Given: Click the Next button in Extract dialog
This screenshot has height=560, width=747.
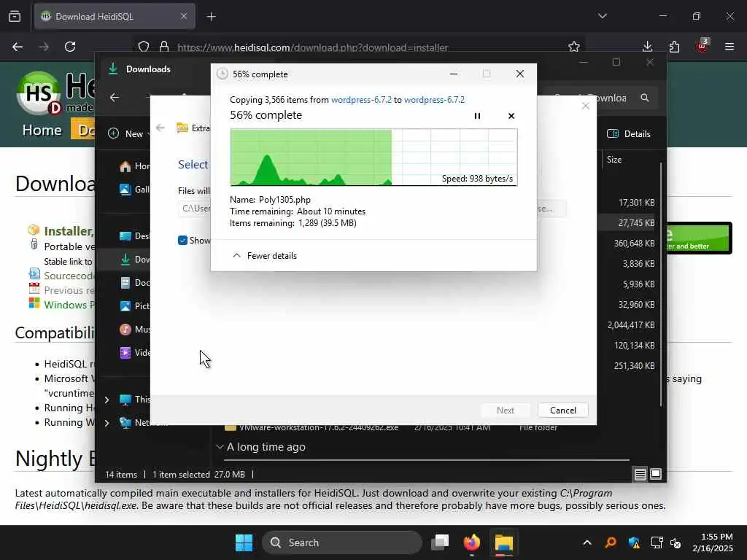Looking at the screenshot, I should 505,410.
